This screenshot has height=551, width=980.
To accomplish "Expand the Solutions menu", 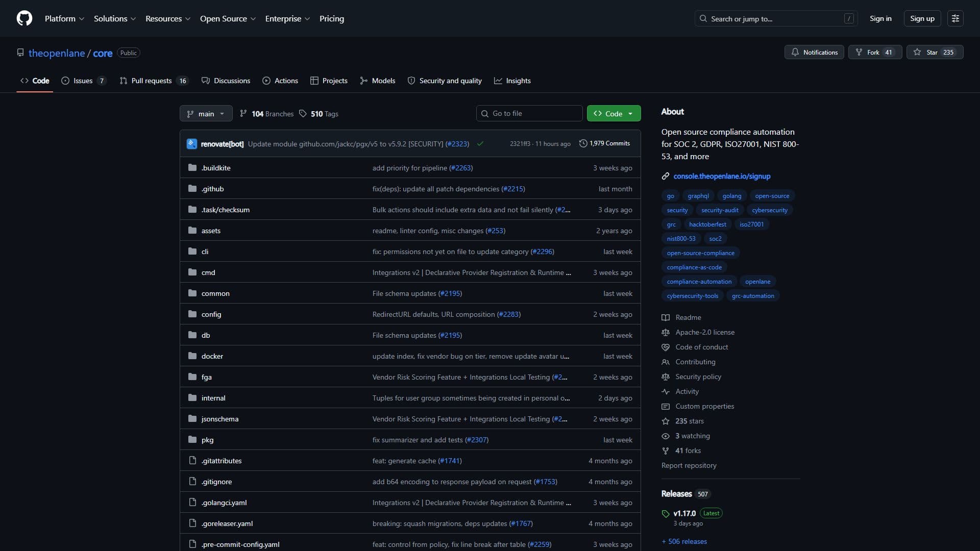I will pyautogui.click(x=115, y=18).
